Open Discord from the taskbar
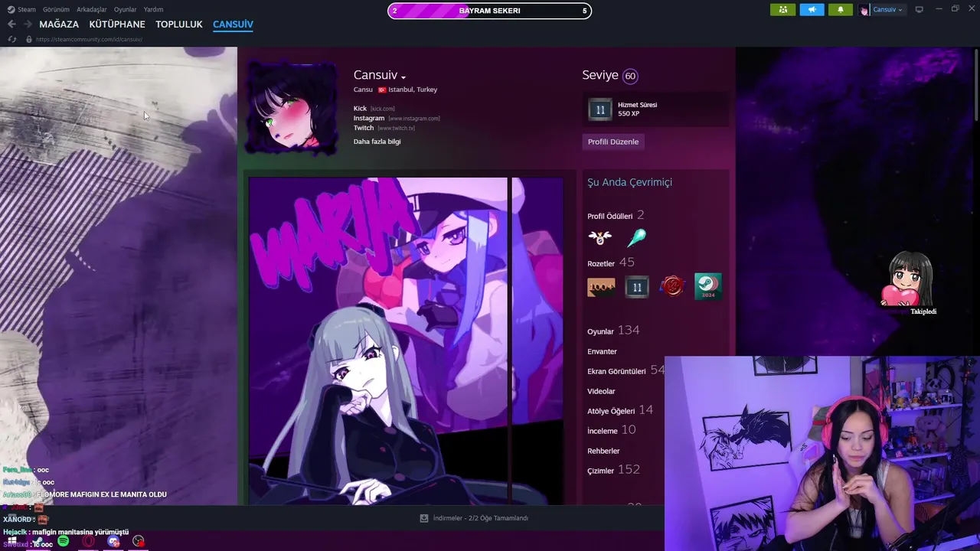This screenshot has width=980, height=551. tap(114, 541)
